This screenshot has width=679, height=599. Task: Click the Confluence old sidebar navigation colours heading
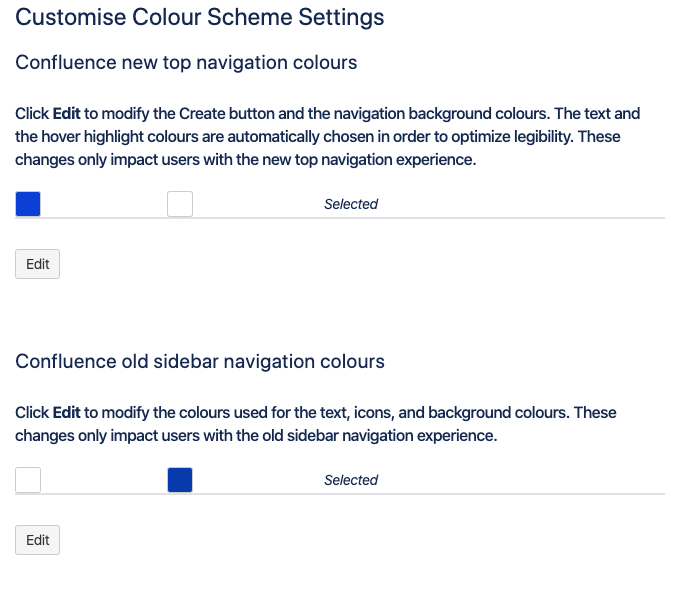200,362
